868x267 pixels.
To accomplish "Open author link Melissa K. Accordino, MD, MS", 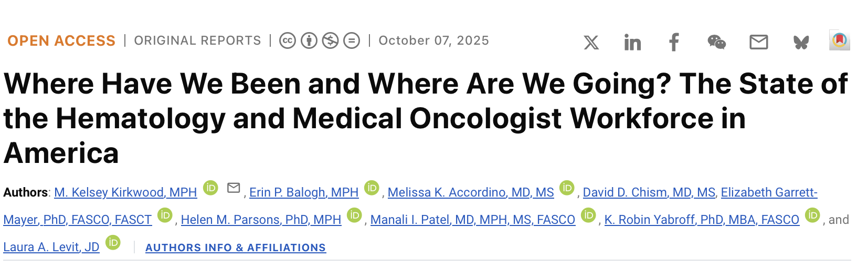I will click(x=471, y=192).
